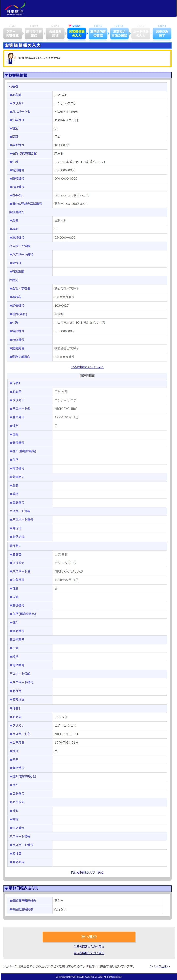
Task: Click 代表者情報の入力へ戻る link below 所属先 table
Action: [x=87, y=367]
